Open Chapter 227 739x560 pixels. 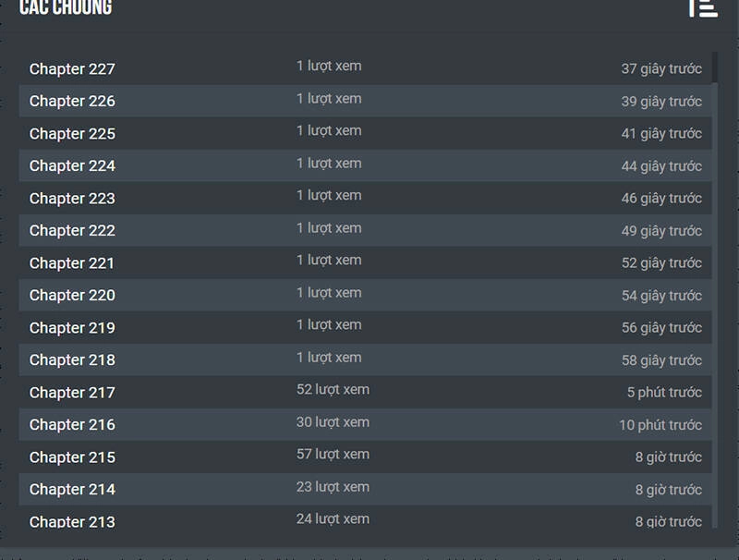tap(72, 69)
